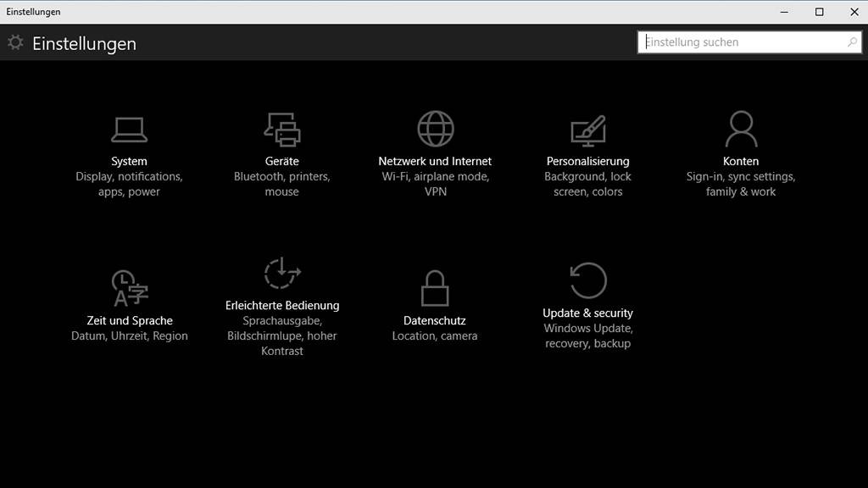The width and height of the screenshot is (868, 488).
Task: Select the "Datenschutz" text label
Action: [x=435, y=320]
